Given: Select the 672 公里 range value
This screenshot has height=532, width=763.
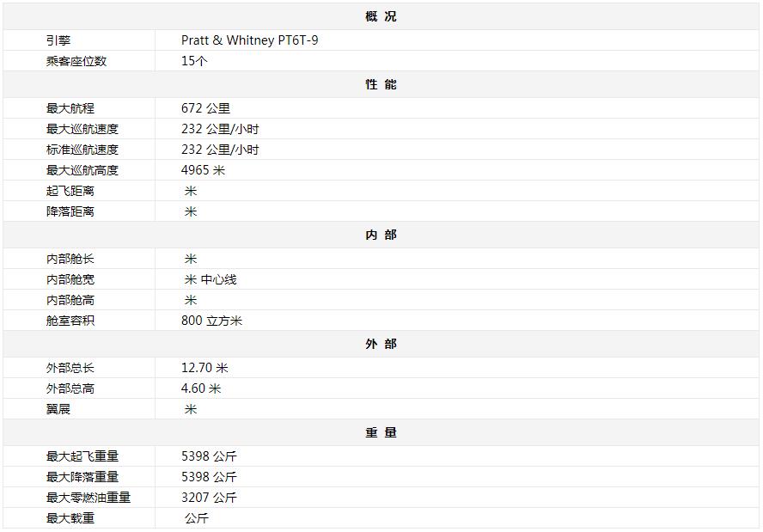Looking at the screenshot, I should pyautogui.click(x=205, y=108).
